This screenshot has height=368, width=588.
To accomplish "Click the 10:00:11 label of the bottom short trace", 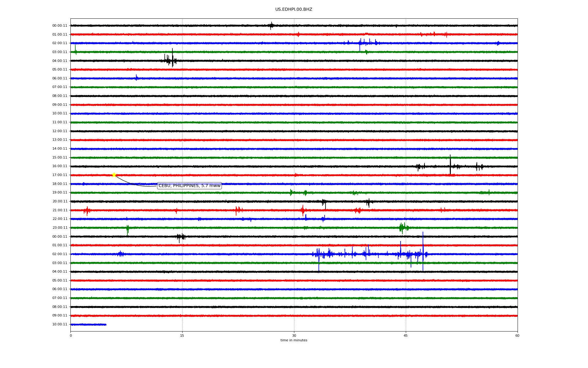I will 60,324.
